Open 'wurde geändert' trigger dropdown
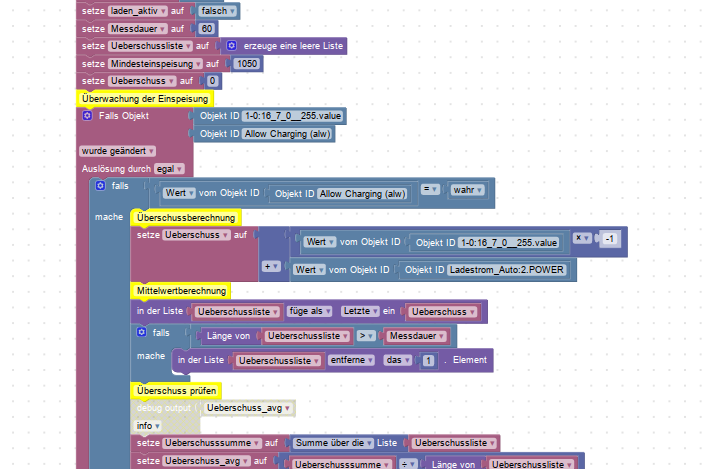The width and height of the screenshot is (712, 469). tap(118, 151)
